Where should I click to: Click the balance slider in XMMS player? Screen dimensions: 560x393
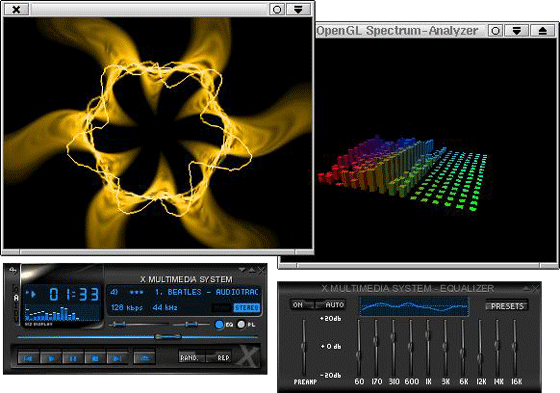pos(191,324)
